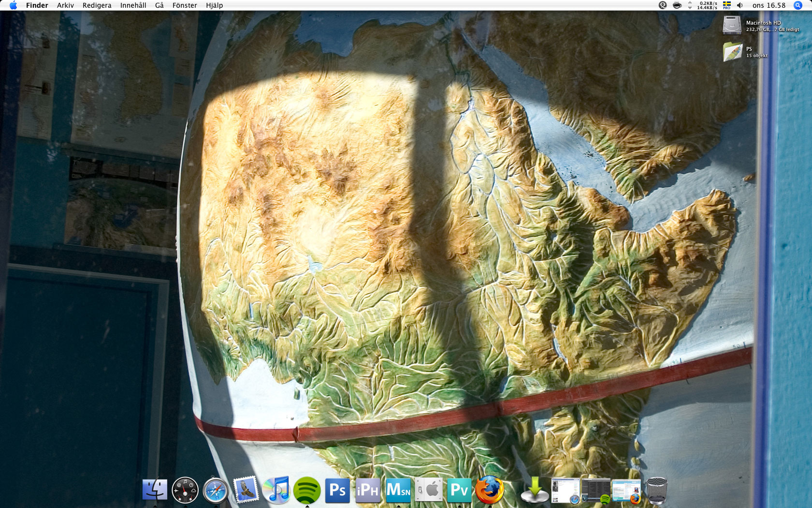The height and width of the screenshot is (508, 812).
Task: Launch iTunes from the Dock
Action: 276,490
